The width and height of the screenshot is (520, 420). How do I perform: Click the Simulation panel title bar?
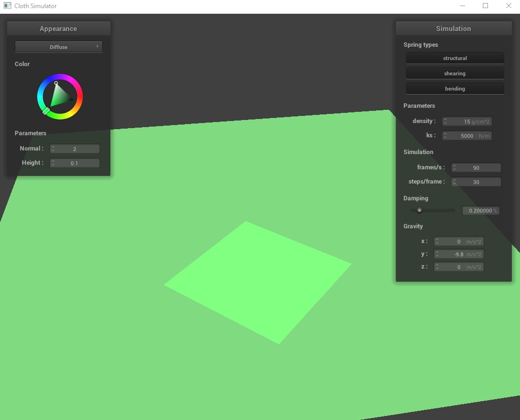(x=453, y=28)
